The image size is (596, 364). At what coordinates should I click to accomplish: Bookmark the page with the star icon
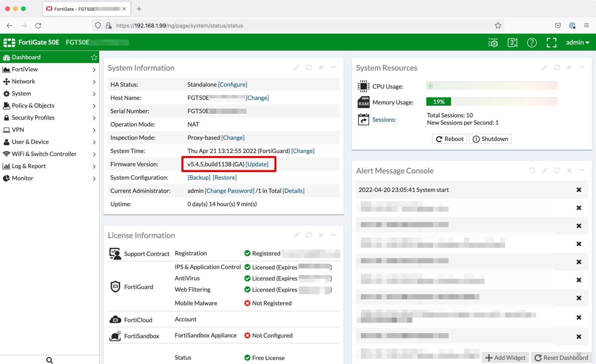click(498, 26)
